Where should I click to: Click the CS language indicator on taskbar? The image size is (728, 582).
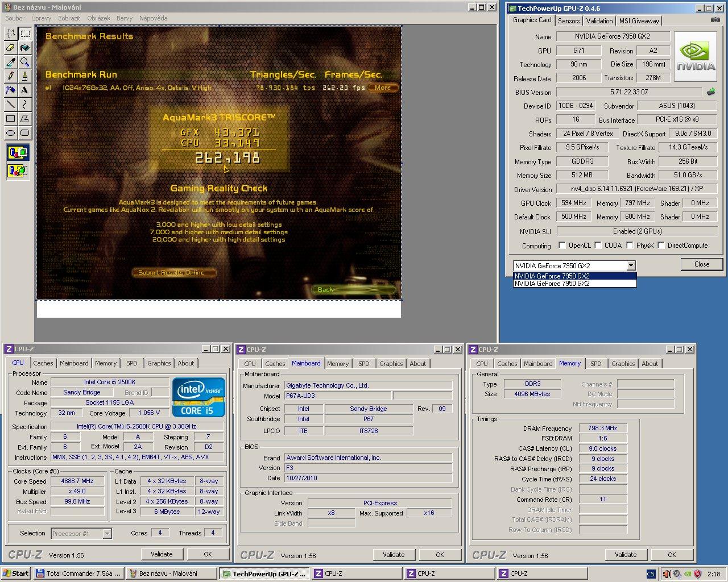(x=651, y=573)
